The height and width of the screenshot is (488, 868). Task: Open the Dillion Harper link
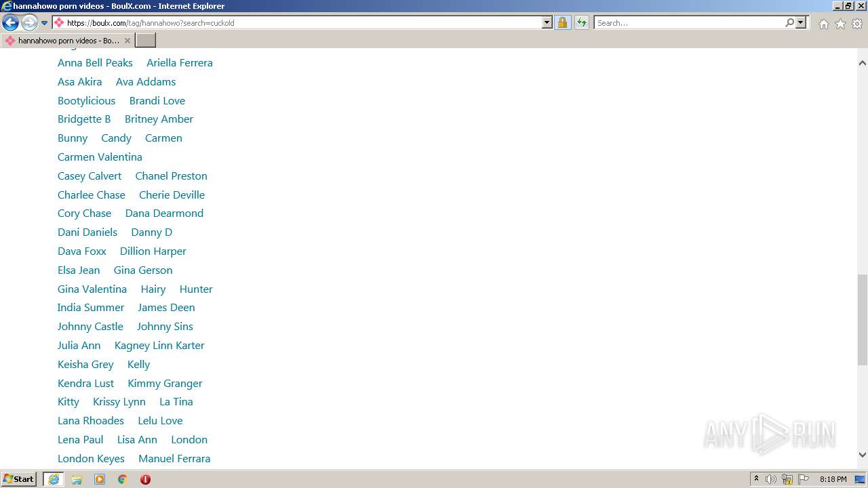(x=153, y=251)
